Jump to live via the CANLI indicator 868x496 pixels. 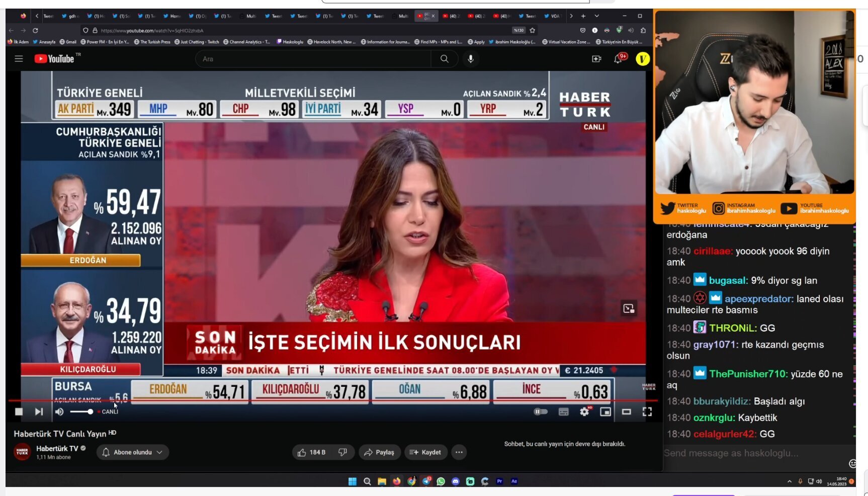click(108, 411)
